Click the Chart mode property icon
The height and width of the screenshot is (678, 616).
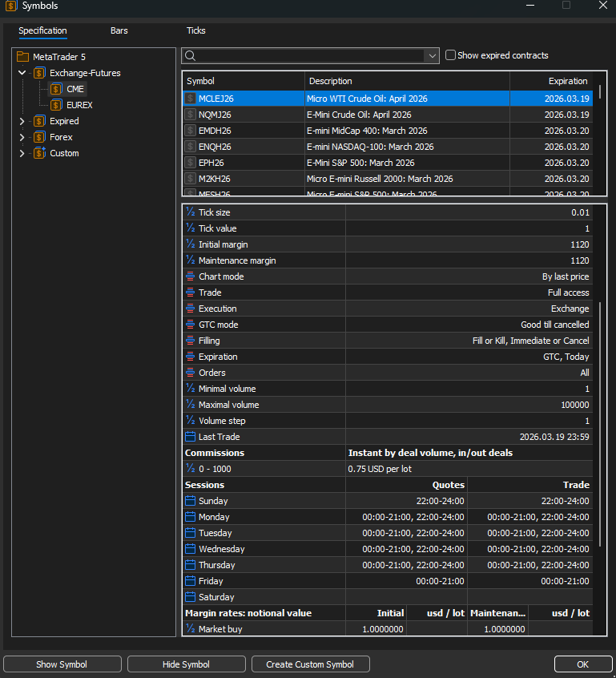[x=190, y=276]
